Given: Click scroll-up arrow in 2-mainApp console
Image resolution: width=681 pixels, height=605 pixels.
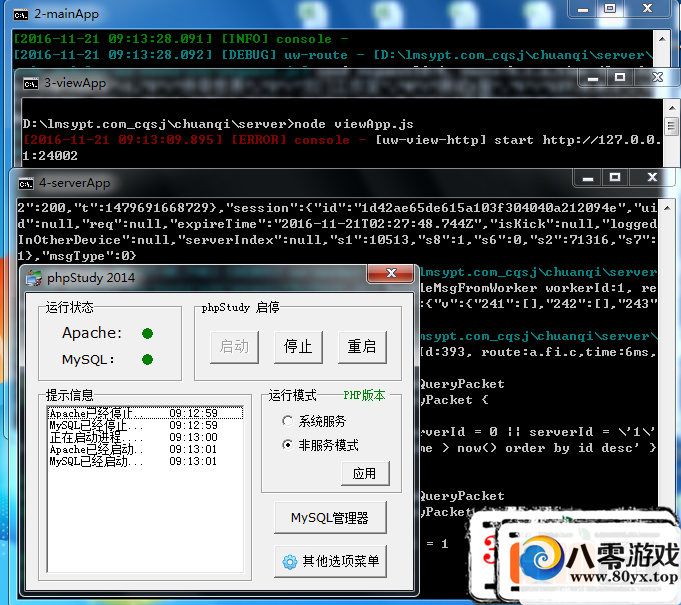Looking at the screenshot, I should pos(662,40).
